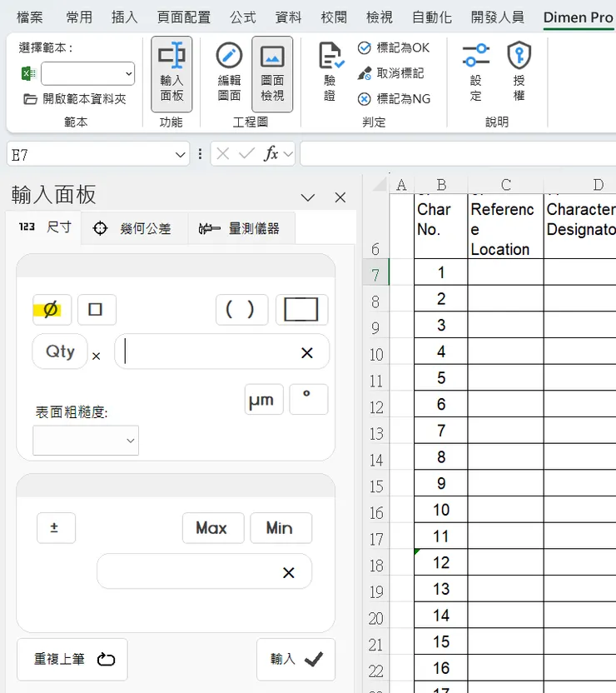Open the 插入 Insert ribbon tab
Screen dimensions: 616x693
125,17
